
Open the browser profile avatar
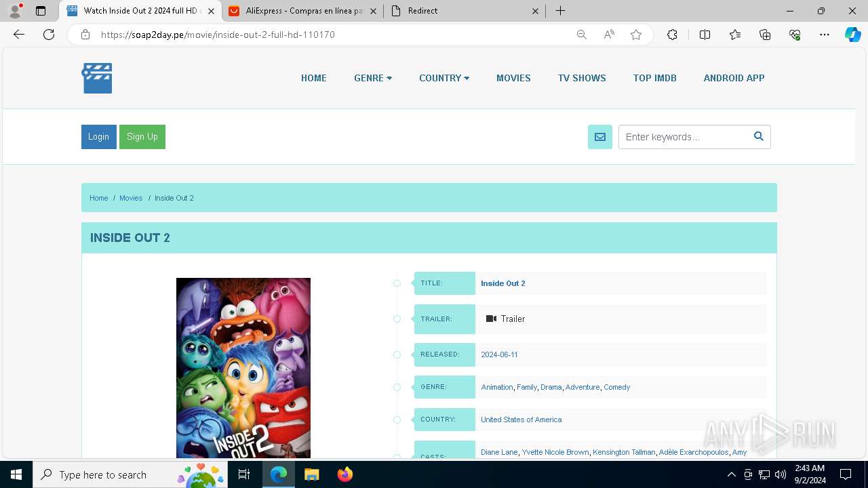(15, 11)
